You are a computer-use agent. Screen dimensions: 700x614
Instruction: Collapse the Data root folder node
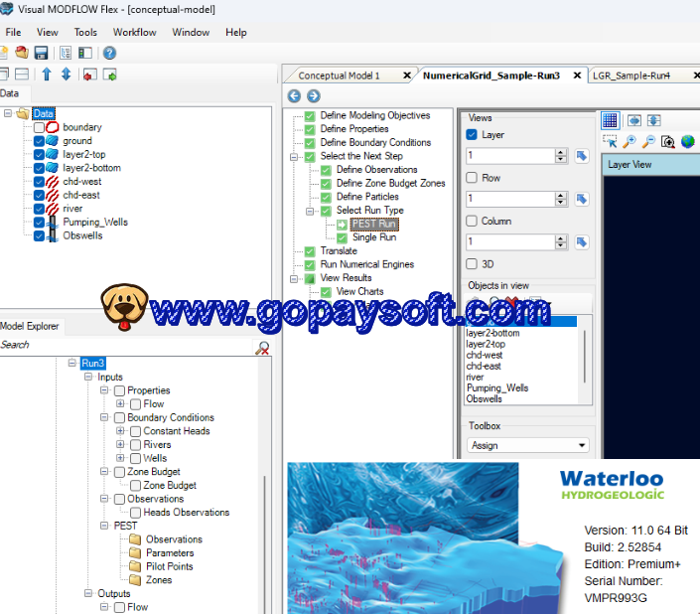coord(8,113)
